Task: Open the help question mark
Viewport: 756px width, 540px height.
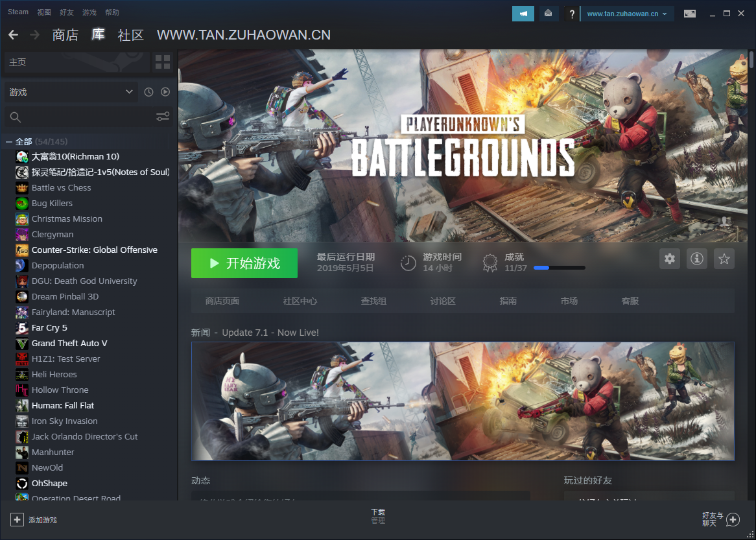Action: click(571, 14)
